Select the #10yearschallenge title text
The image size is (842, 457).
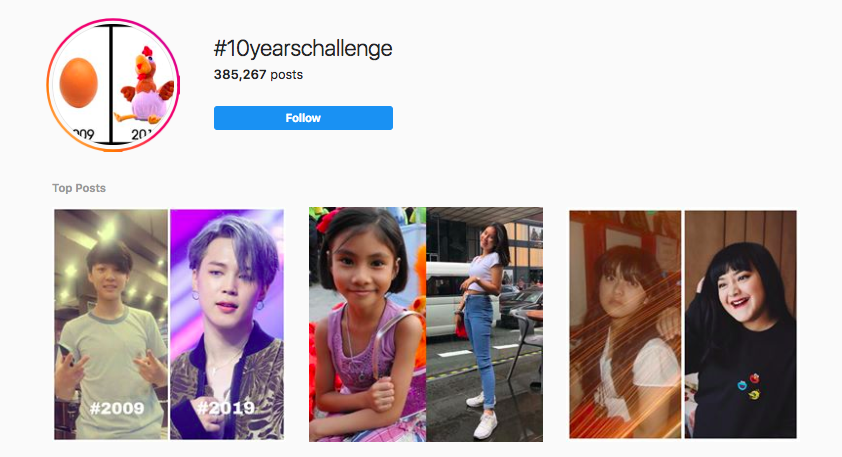pyautogui.click(x=303, y=49)
